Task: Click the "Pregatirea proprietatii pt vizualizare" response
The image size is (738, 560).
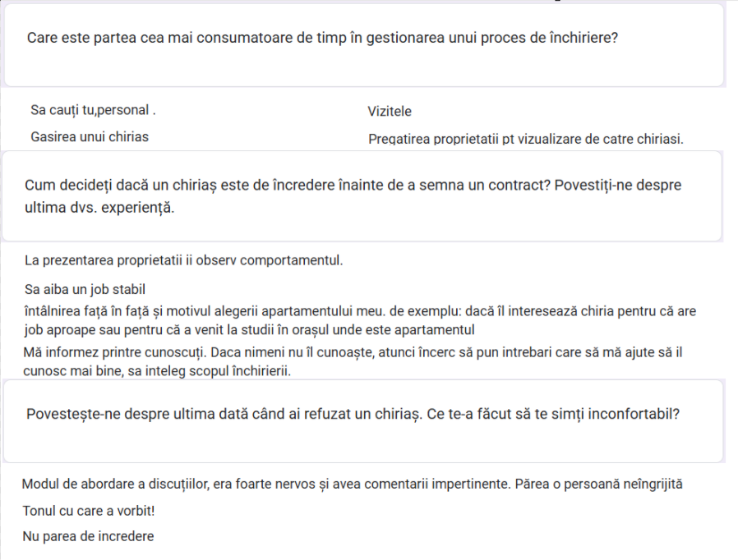Action: [x=525, y=139]
